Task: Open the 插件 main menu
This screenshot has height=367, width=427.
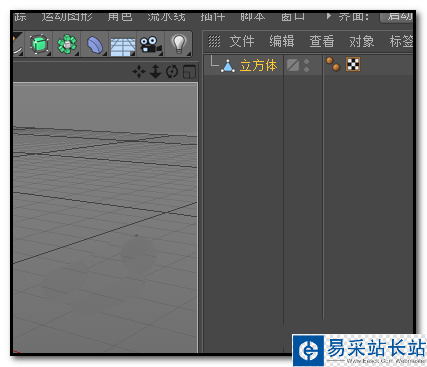Action: click(x=213, y=17)
